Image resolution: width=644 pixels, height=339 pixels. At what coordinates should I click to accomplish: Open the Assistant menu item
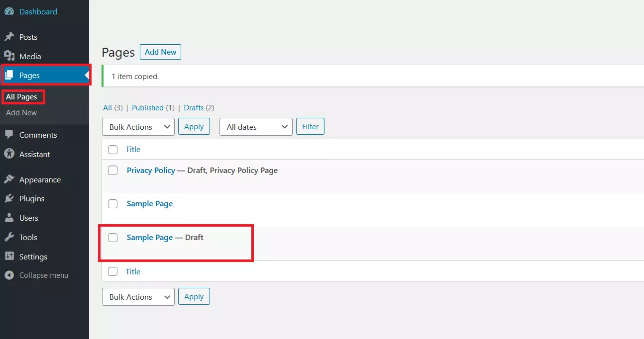click(x=35, y=154)
